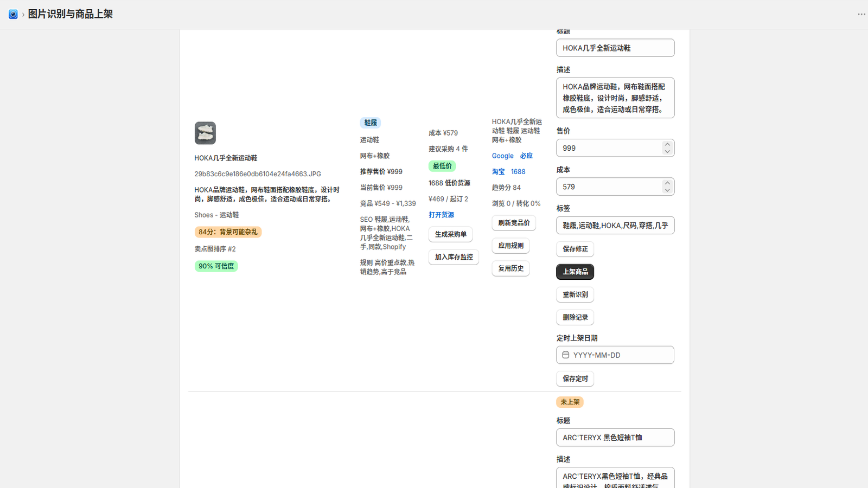
Task: Edit the ARC'TERYX黑色短袖T恤 description textarea
Action: pos(615,478)
